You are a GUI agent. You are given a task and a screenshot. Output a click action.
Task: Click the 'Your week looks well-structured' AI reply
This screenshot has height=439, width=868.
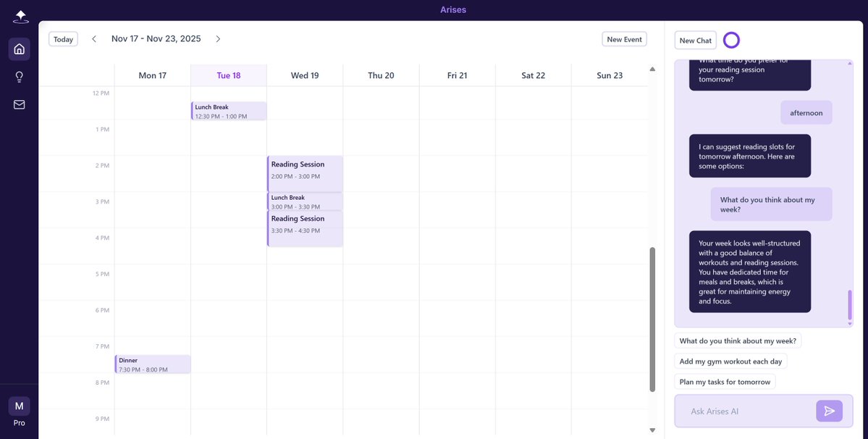point(749,272)
